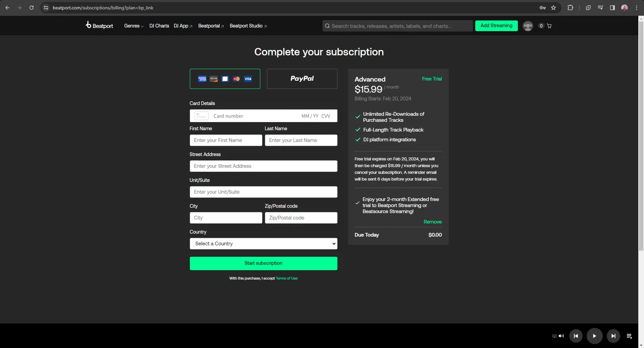Viewport: 644px width, 348px height.
Task: Click the Beatport search box
Action: click(398, 26)
